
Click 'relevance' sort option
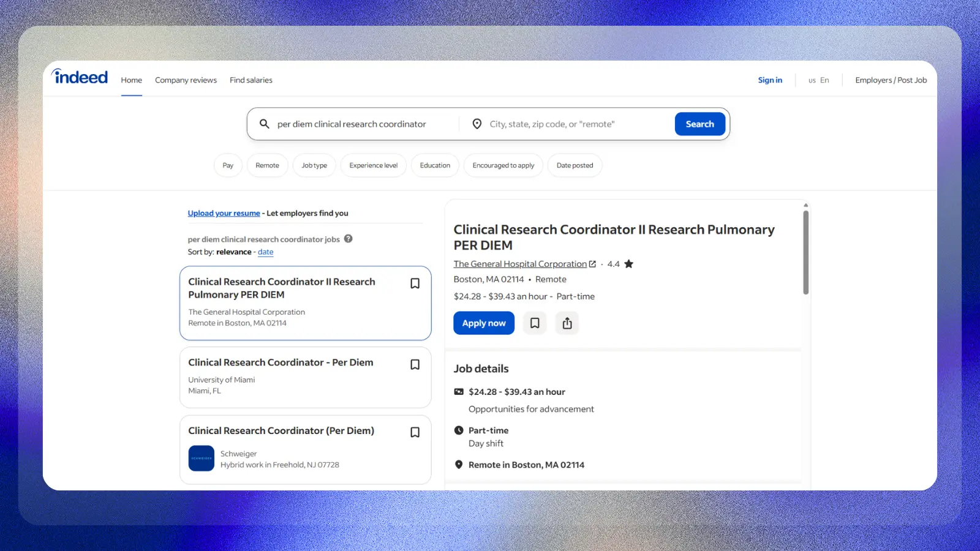[233, 252]
